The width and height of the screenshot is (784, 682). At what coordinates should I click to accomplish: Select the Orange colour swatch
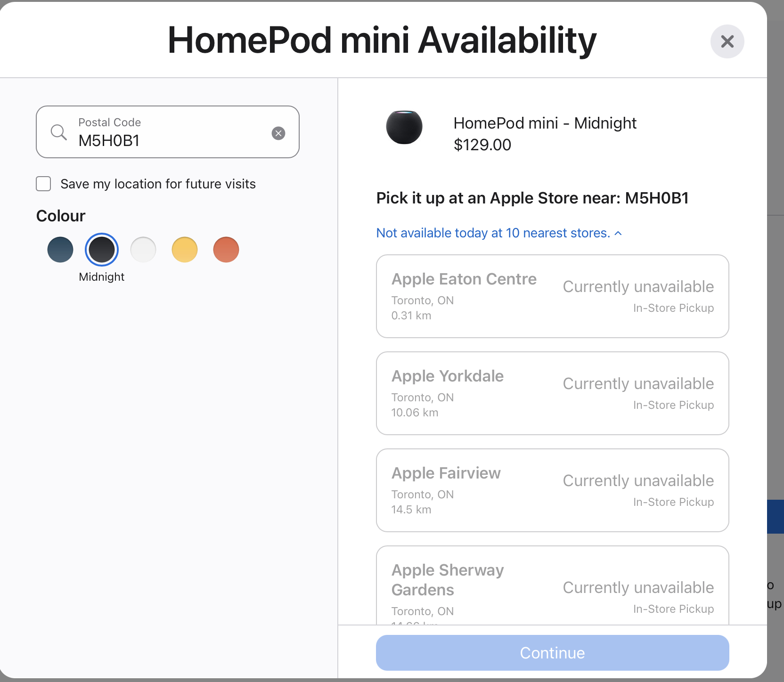pyautogui.click(x=226, y=250)
